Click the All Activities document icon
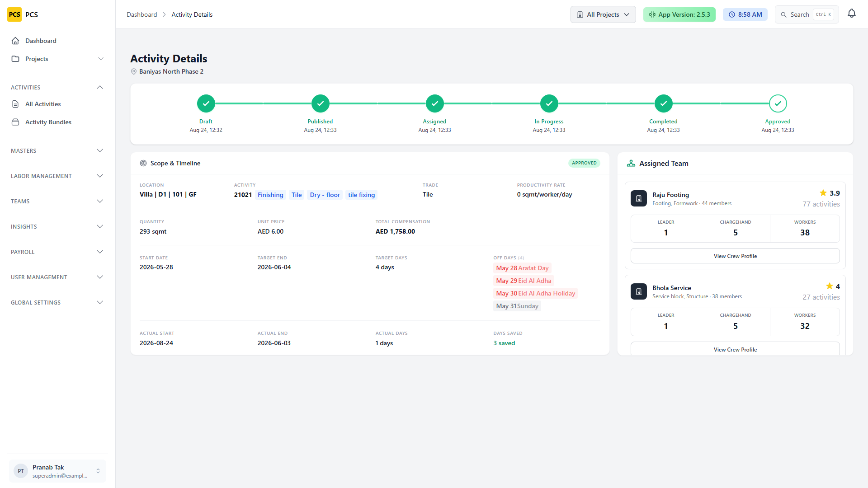The image size is (868, 488). (x=15, y=104)
